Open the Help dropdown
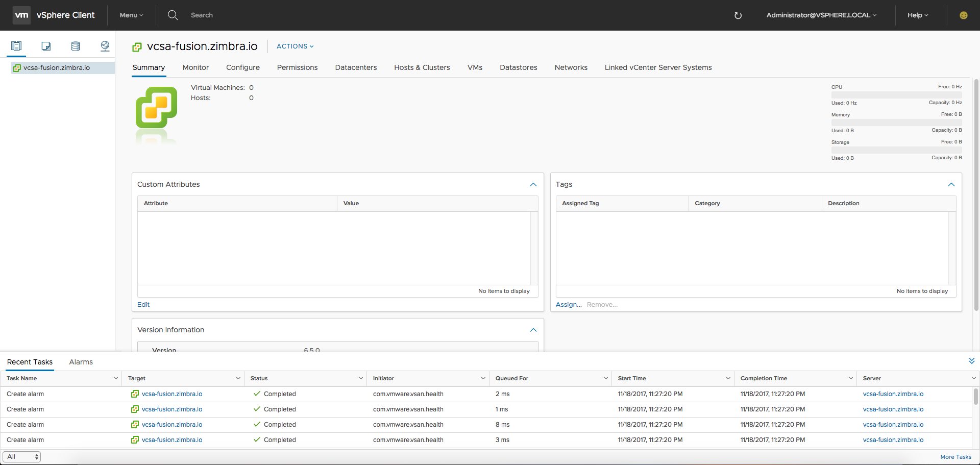Image resolution: width=980 pixels, height=465 pixels. pos(918,15)
